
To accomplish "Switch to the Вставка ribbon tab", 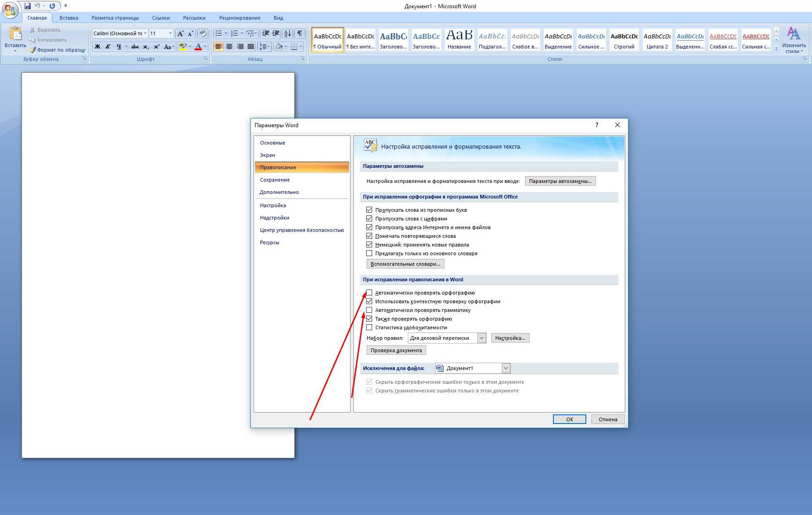I will click(69, 18).
